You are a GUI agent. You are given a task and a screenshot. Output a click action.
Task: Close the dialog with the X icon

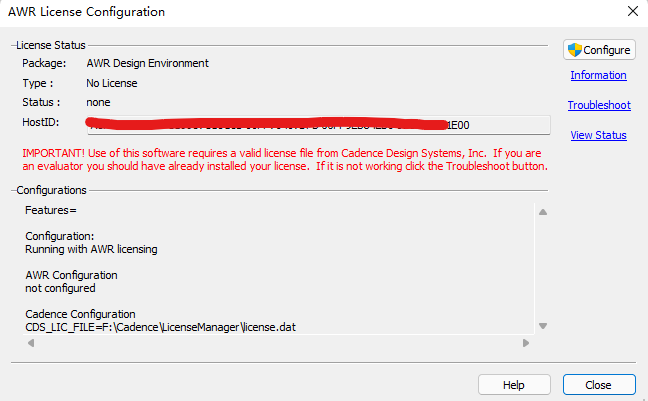[x=633, y=11]
